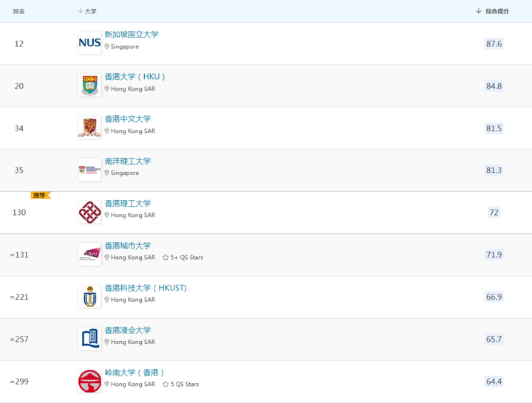Open 香港浸会大学 link
532x403 pixels.
(x=128, y=330)
